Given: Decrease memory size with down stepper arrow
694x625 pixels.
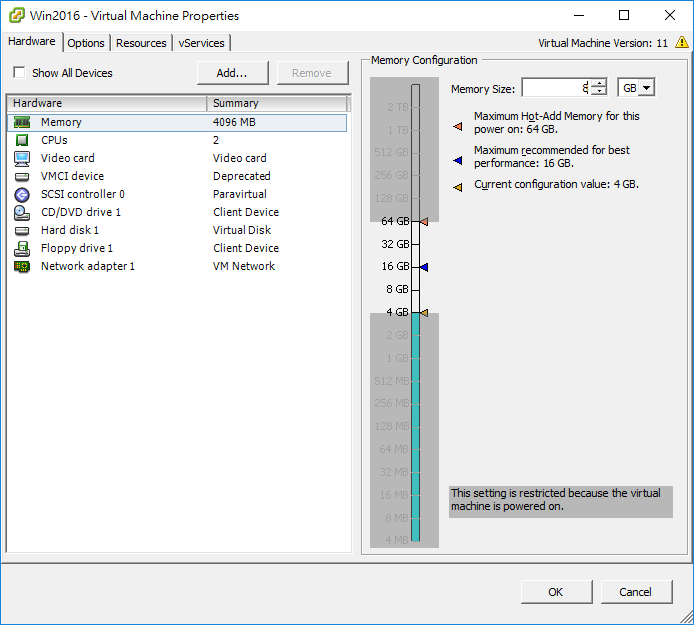Looking at the screenshot, I should (599, 91).
